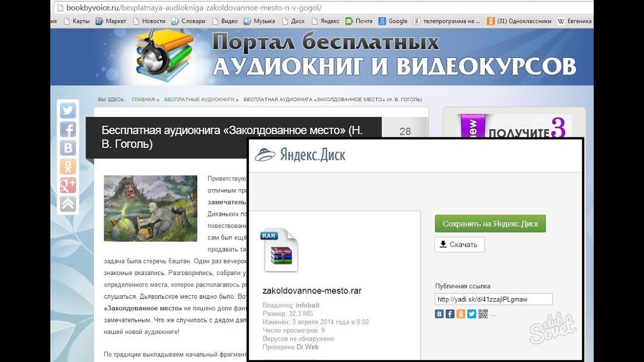The image size is (644, 362).
Task: Open more sharing options ellipsis
Action: (x=494, y=315)
